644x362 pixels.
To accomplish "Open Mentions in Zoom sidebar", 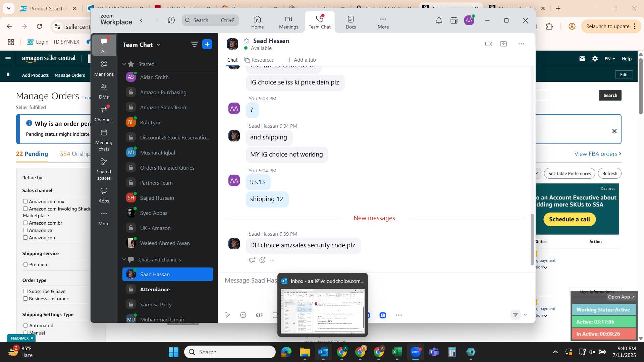I will pyautogui.click(x=104, y=68).
